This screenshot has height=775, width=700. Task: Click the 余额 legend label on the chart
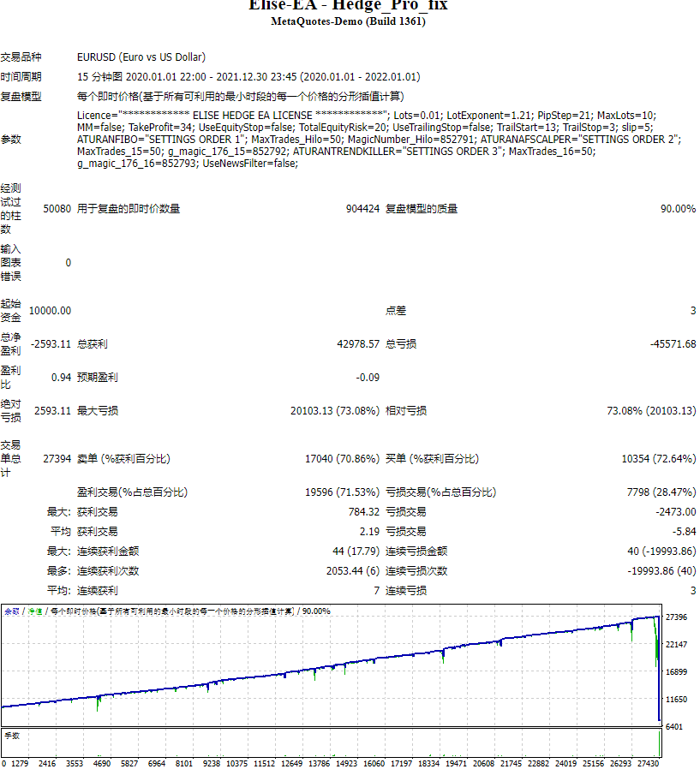(x=13, y=611)
